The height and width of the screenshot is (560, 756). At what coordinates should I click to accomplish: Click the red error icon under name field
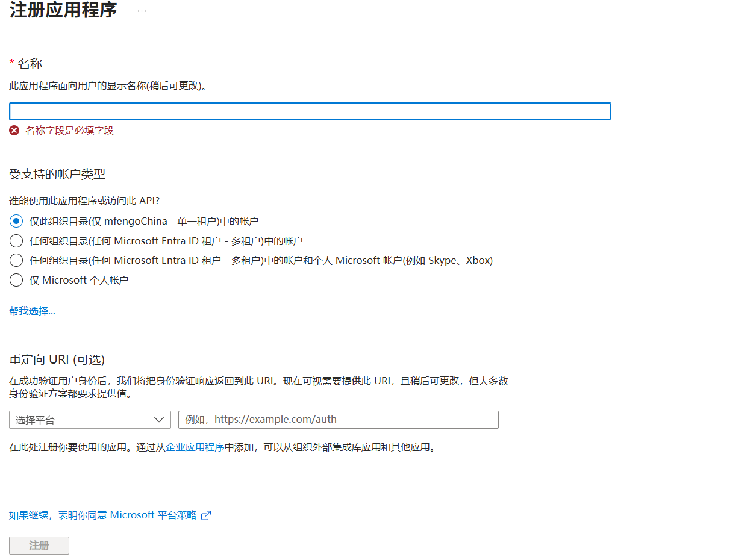click(x=14, y=131)
